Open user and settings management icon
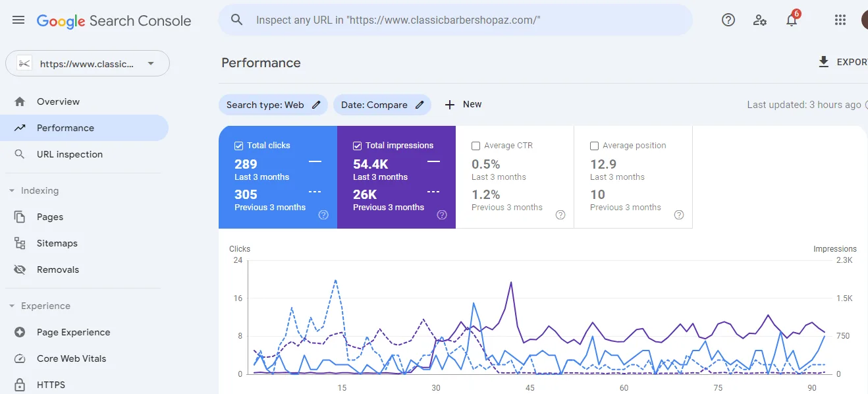Screen dimensions: 868x394 tap(760, 20)
